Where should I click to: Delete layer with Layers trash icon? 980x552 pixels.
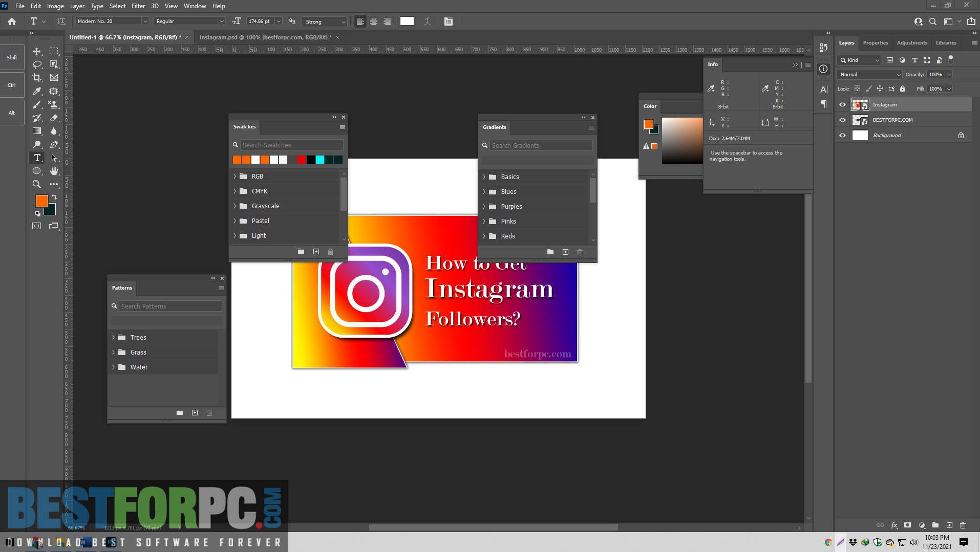(x=963, y=525)
